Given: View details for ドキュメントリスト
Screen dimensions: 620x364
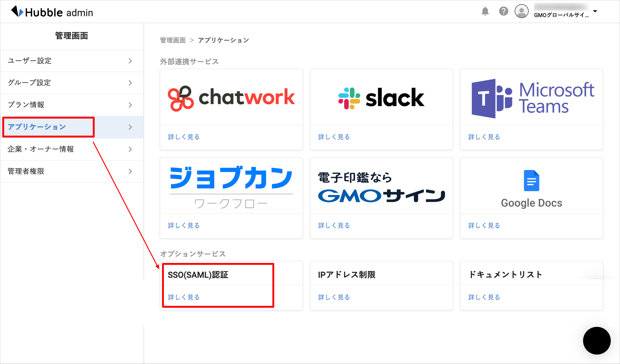Looking at the screenshot, I should tap(484, 297).
